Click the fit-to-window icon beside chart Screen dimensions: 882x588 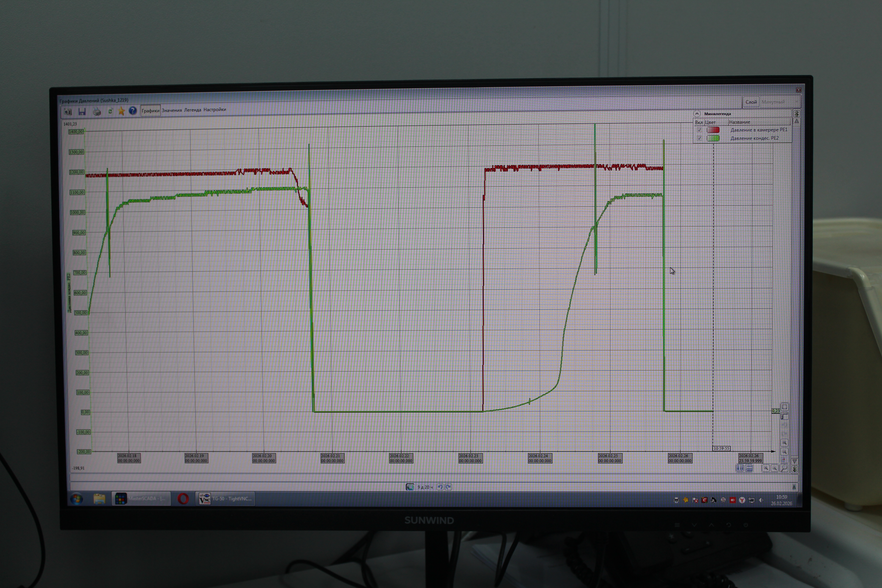pos(785,407)
